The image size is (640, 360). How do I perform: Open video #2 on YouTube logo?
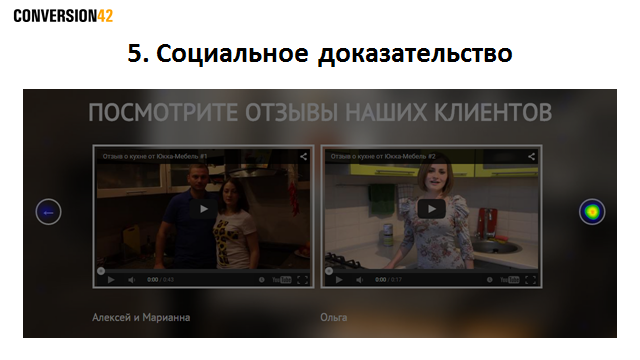(509, 280)
